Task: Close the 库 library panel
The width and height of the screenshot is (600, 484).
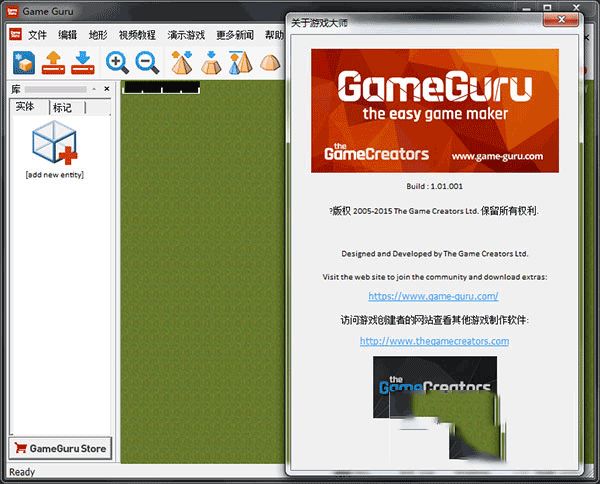Action: point(107,89)
